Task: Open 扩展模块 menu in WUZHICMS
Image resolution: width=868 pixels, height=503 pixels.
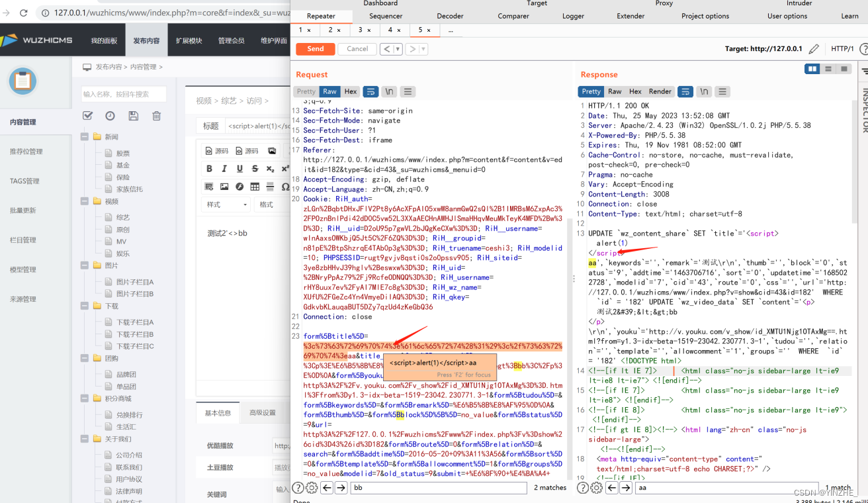Action: pos(189,40)
